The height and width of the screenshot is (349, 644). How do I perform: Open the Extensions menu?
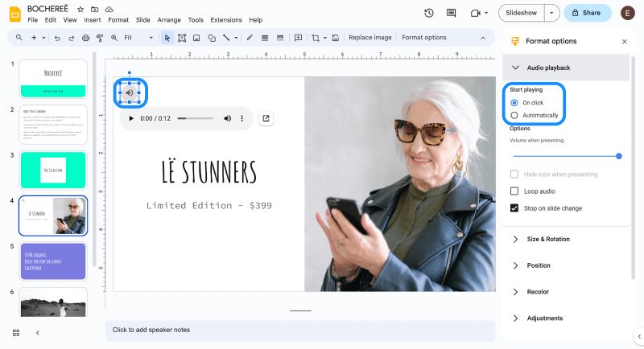tap(226, 20)
